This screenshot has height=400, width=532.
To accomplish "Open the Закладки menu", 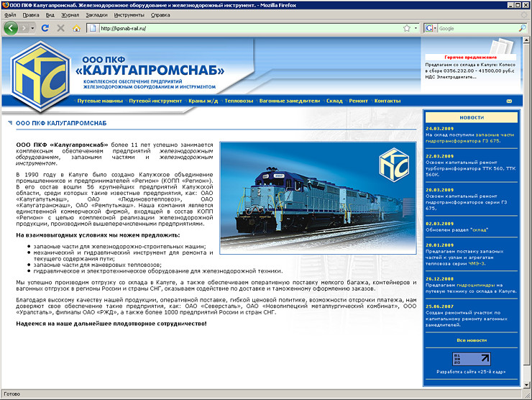I will coord(96,15).
